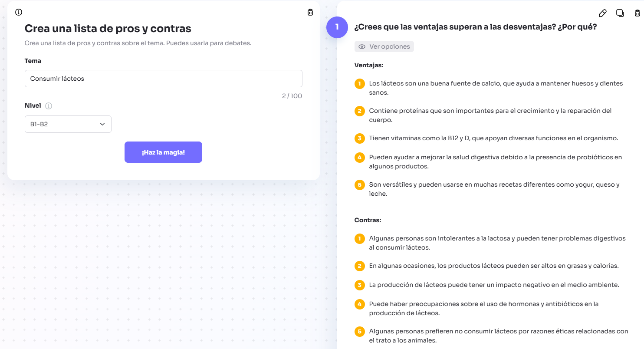
Task: Click the info icon on the form card
Action: click(x=19, y=12)
